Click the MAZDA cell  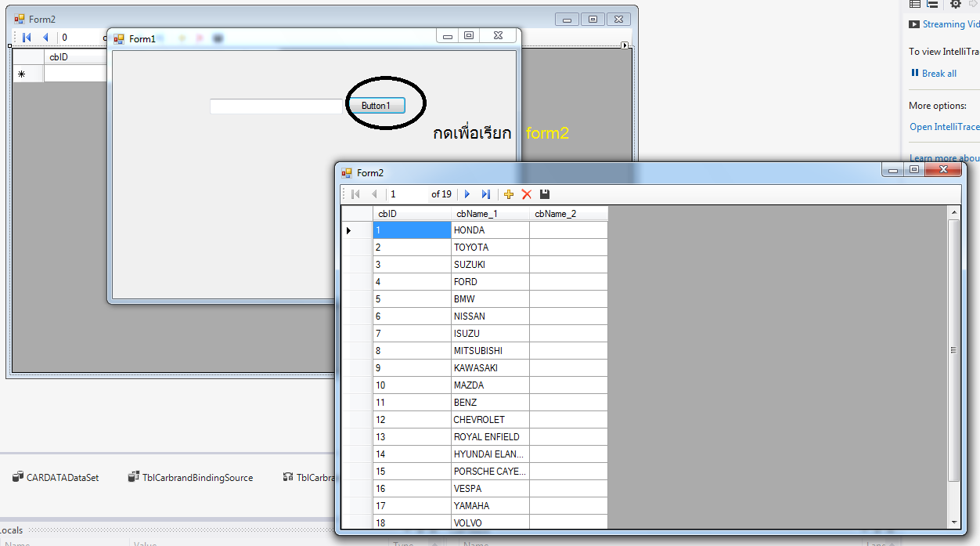(491, 385)
